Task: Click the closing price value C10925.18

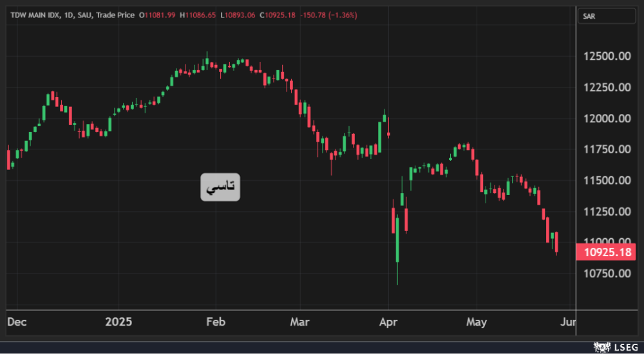Action: (x=277, y=15)
